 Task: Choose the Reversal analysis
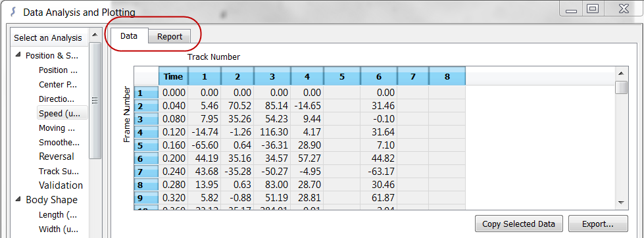tap(57, 156)
